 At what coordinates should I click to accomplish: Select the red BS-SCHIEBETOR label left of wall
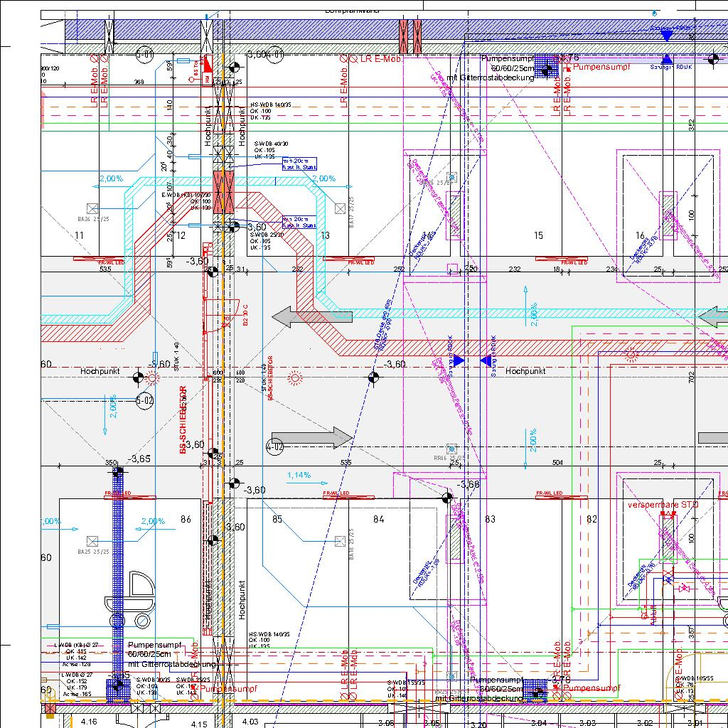(183, 419)
